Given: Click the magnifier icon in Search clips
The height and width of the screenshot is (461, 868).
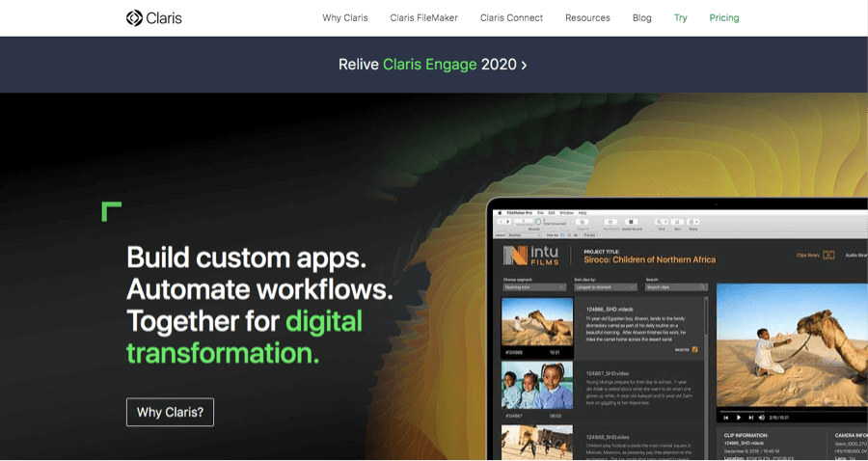Looking at the screenshot, I should (x=702, y=287).
